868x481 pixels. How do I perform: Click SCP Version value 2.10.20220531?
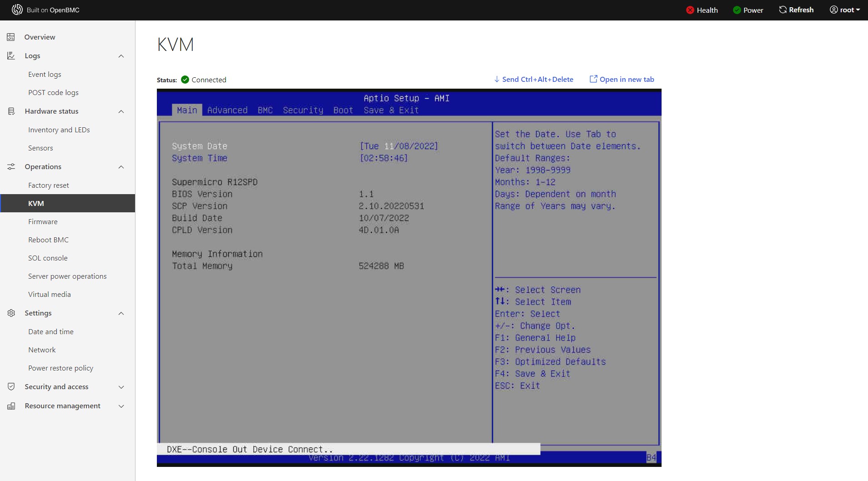tap(391, 206)
